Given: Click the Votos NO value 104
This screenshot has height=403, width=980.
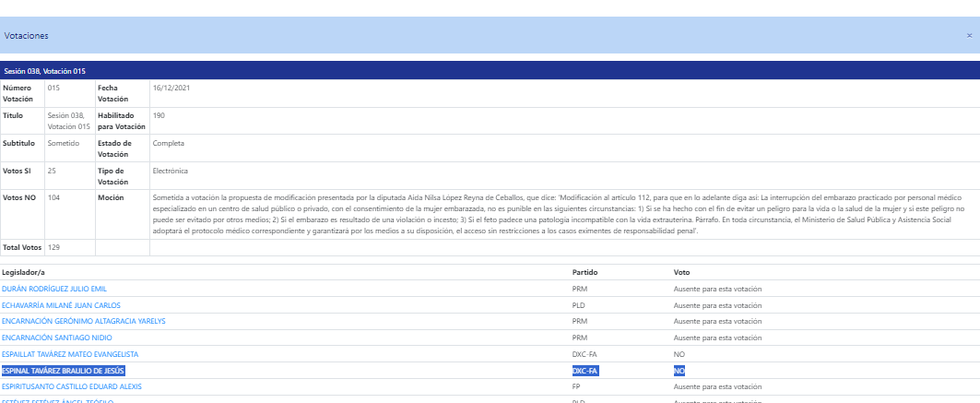Looking at the screenshot, I should 53,197.
